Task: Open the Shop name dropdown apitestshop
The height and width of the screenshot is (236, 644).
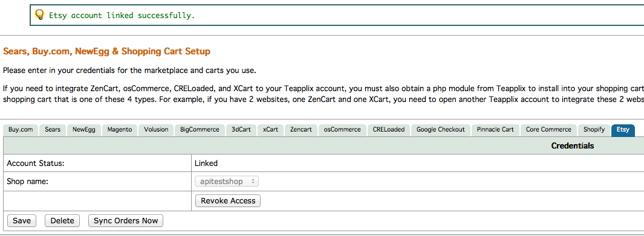Action: coord(227,181)
